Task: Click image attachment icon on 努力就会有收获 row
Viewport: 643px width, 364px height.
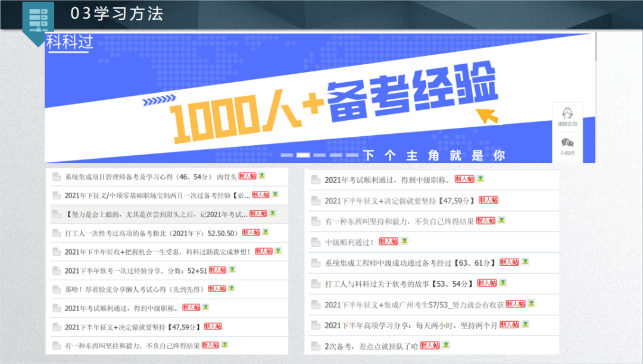Action: [532, 303]
